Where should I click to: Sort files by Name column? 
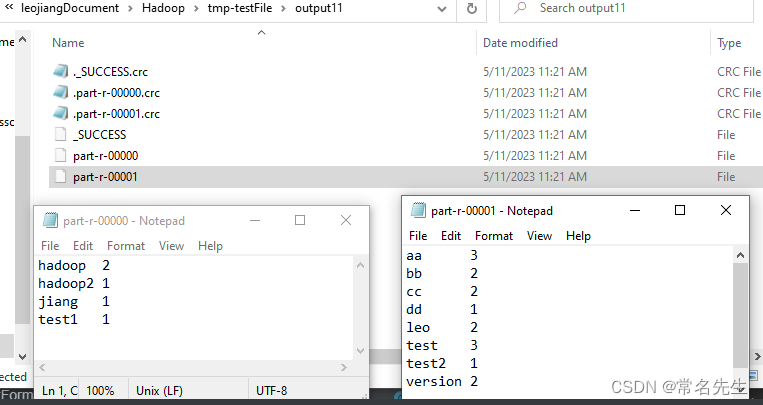coord(68,43)
